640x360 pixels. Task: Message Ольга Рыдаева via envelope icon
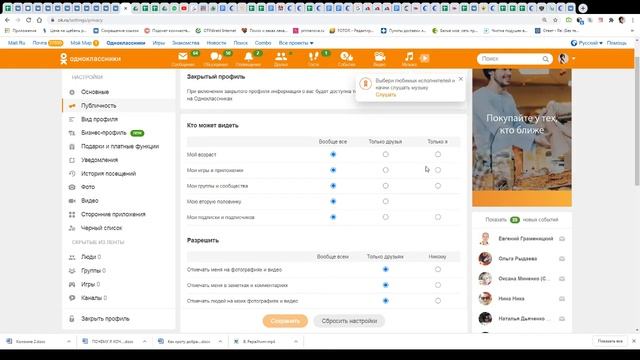(562, 259)
